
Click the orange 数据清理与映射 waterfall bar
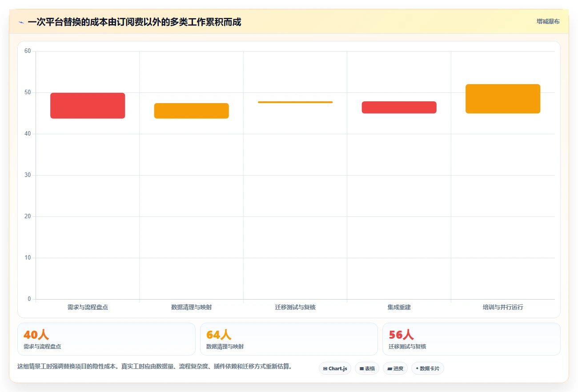click(191, 111)
